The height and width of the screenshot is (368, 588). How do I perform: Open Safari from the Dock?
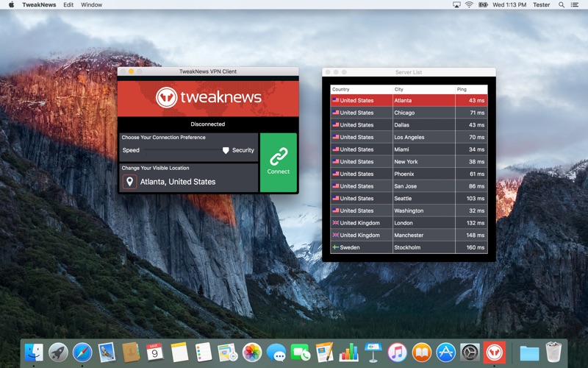coord(82,353)
